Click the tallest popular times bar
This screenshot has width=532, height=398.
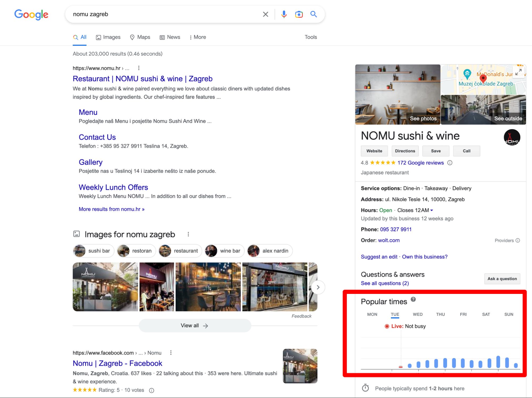click(498, 362)
